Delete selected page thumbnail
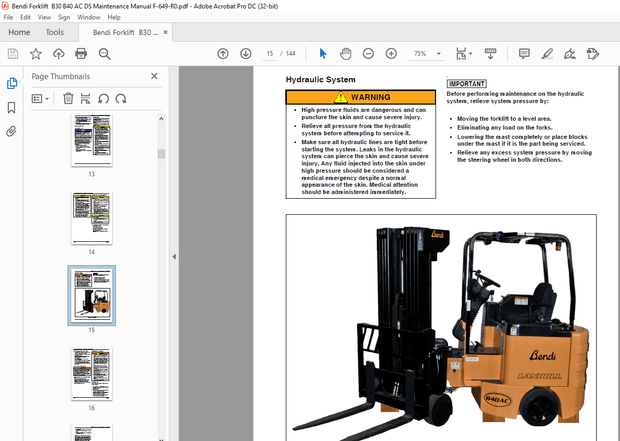620x441 pixels. (x=68, y=98)
